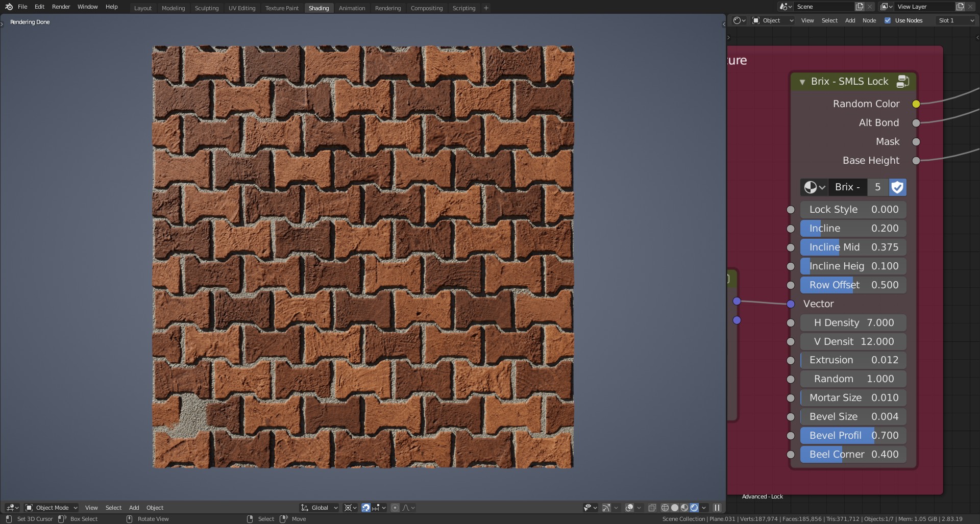
Task: Open the Object Mode dropdown
Action: click(51, 507)
